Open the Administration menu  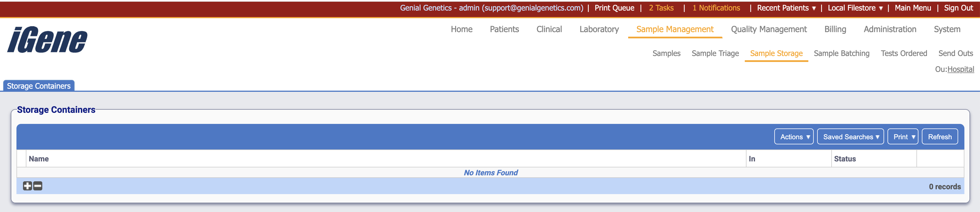pyautogui.click(x=889, y=29)
